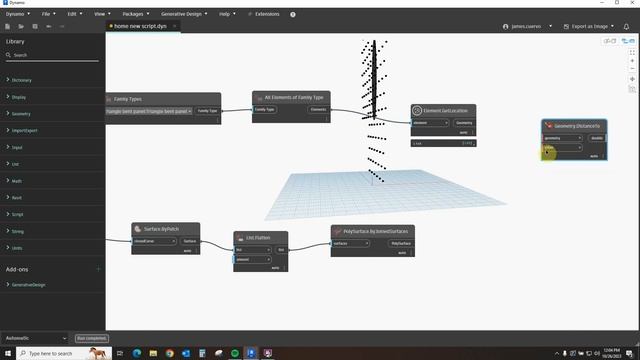This screenshot has height=360, width=640.
Task: Click the Redo arrow icon
Action: pyautogui.click(x=62, y=27)
